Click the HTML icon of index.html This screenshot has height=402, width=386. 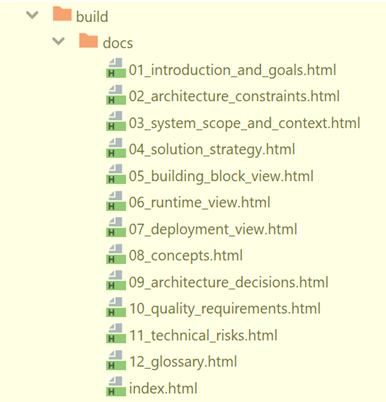coord(116,387)
